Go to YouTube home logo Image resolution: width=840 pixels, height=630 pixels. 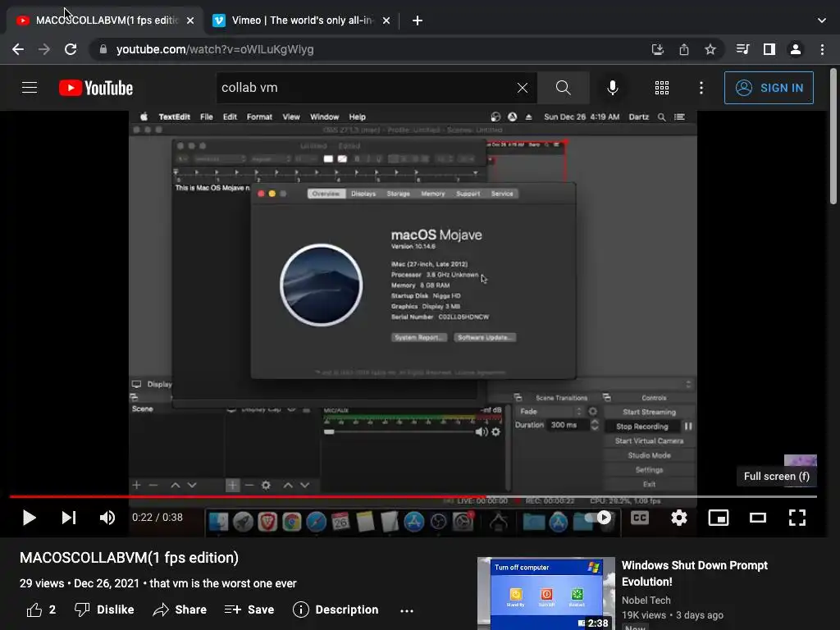click(96, 88)
